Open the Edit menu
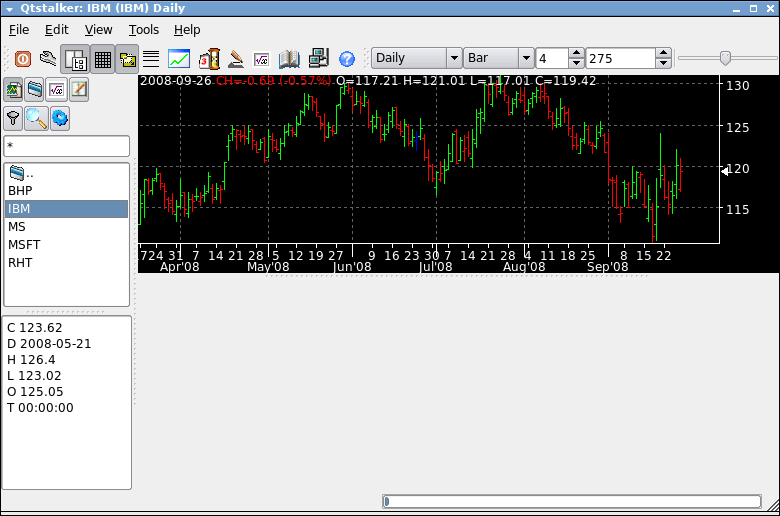780x516 pixels. (x=56, y=30)
